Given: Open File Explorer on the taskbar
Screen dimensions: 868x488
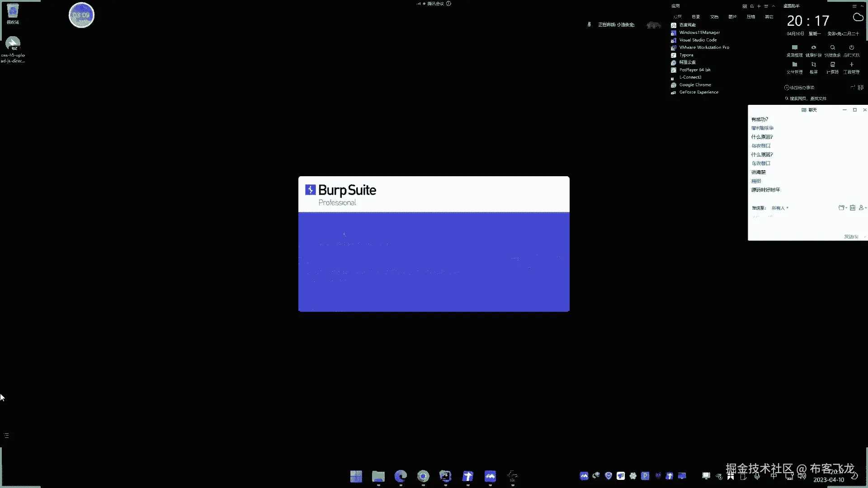Looking at the screenshot, I should coord(378,476).
